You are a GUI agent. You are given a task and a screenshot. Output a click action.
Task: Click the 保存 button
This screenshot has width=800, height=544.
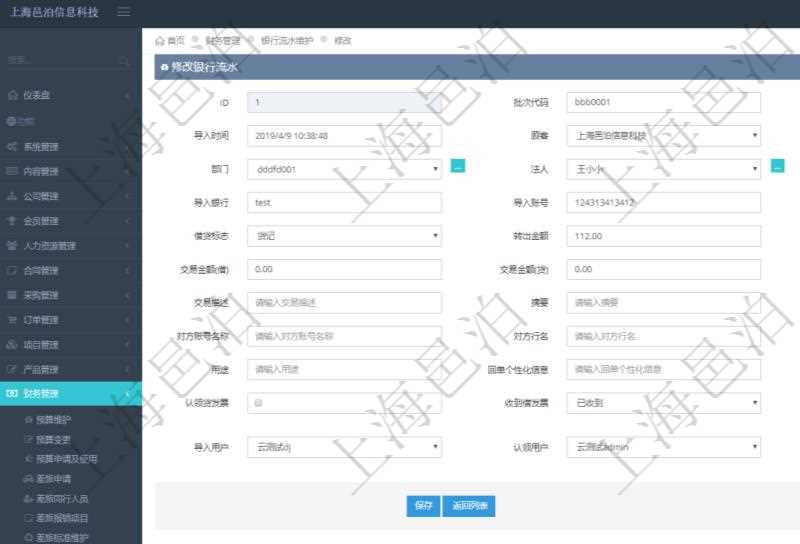point(423,506)
